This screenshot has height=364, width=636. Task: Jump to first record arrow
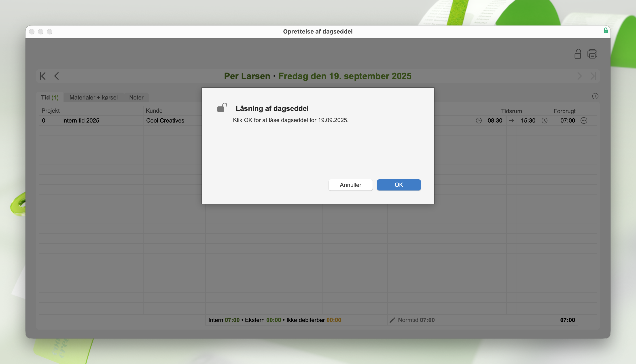[x=43, y=76]
